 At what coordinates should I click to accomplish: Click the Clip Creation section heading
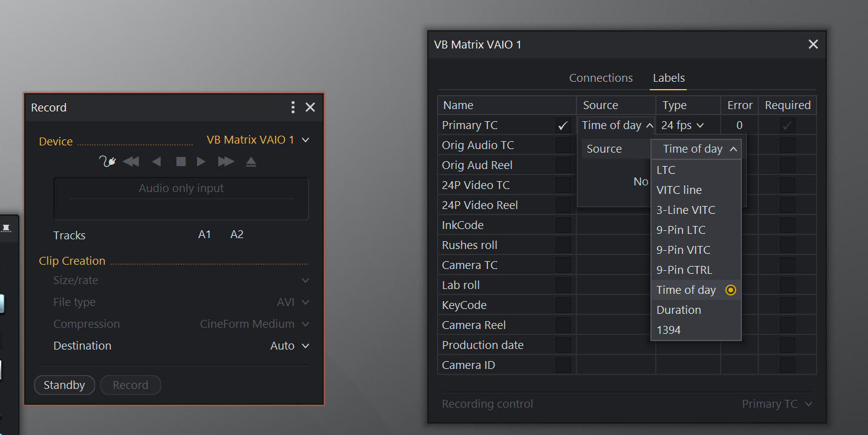[72, 261]
